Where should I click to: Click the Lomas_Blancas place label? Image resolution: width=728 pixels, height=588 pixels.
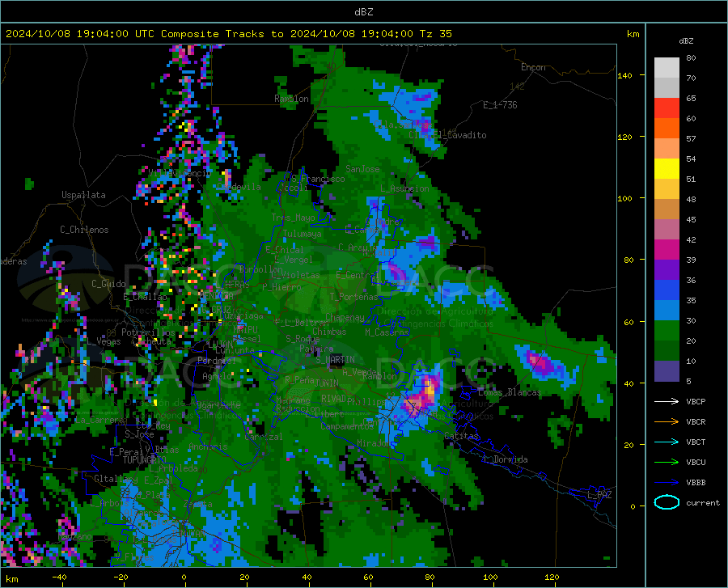tap(510, 392)
